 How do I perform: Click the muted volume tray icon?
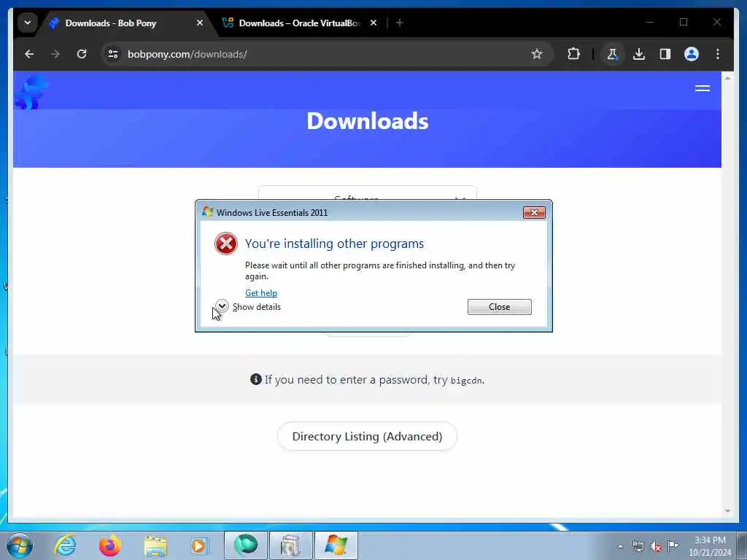656,547
